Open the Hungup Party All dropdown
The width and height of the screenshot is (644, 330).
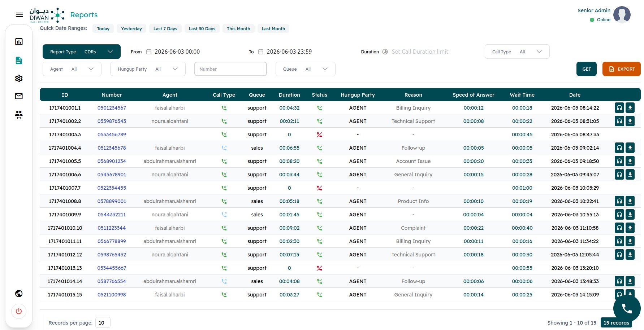click(148, 69)
